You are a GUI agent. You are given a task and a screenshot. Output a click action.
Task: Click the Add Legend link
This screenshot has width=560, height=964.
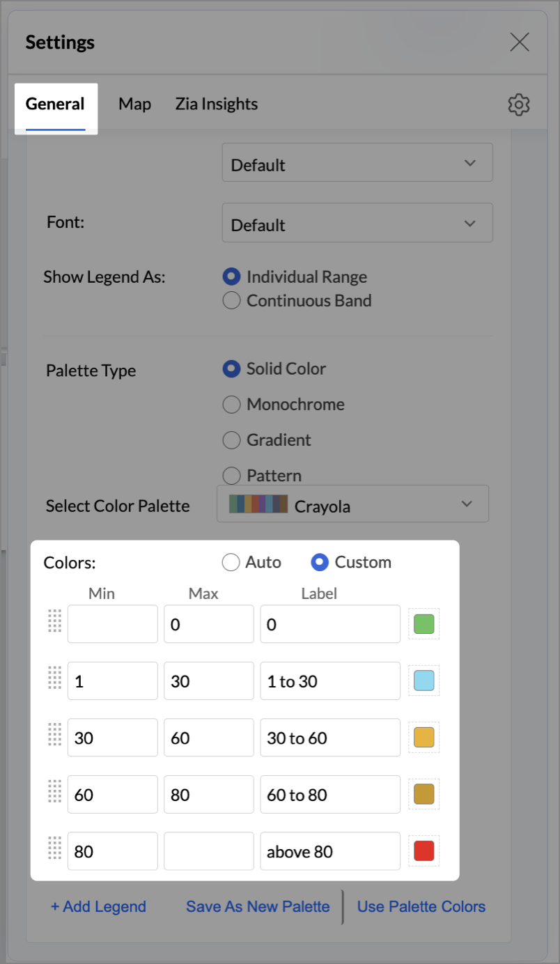98,907
